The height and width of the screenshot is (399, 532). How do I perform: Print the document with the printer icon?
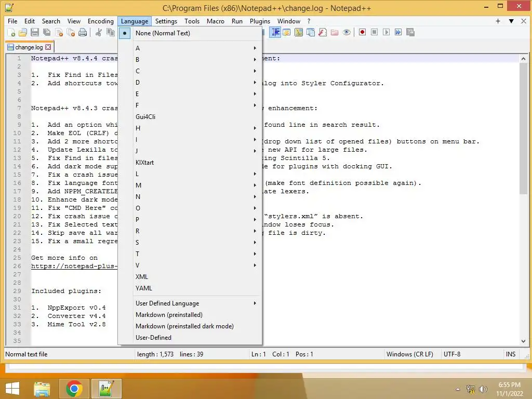click(83, 32)
